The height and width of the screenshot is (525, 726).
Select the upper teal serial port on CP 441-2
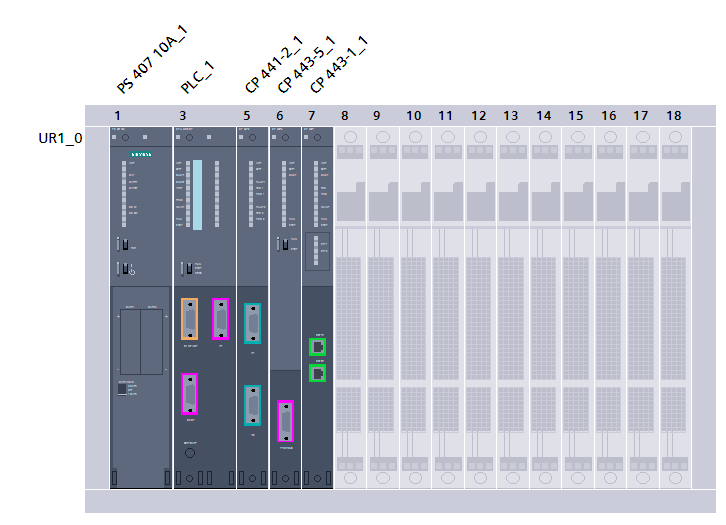coord(252,324)
